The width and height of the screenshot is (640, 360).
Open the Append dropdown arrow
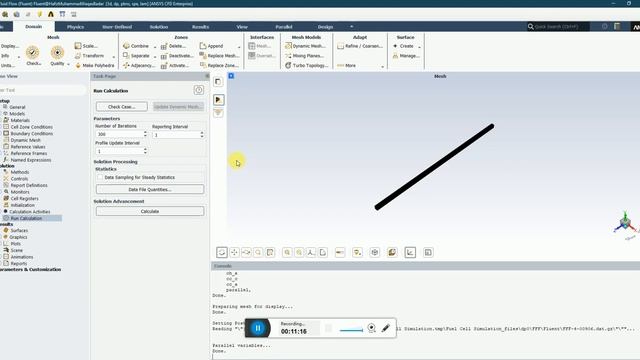pos(239,47)
